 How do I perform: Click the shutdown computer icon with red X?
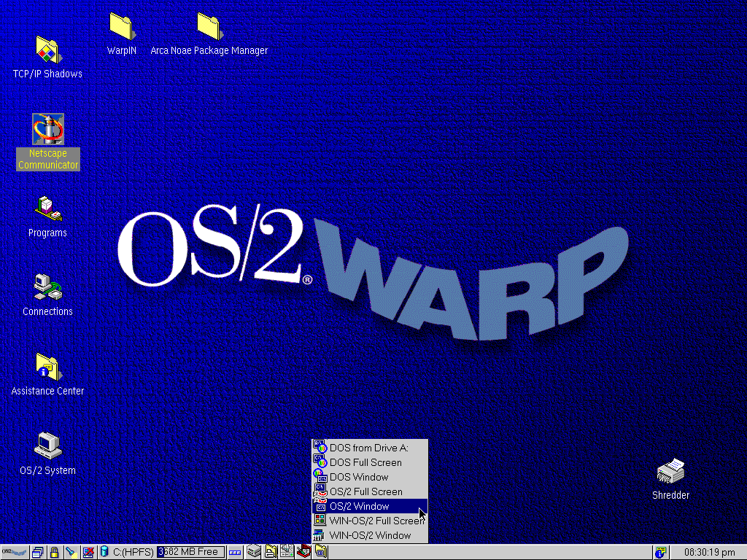[88, 553]
